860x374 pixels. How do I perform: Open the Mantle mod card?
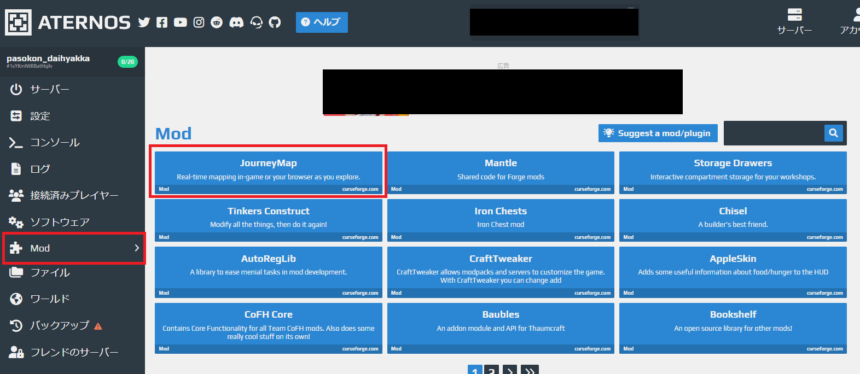[501, 172]
